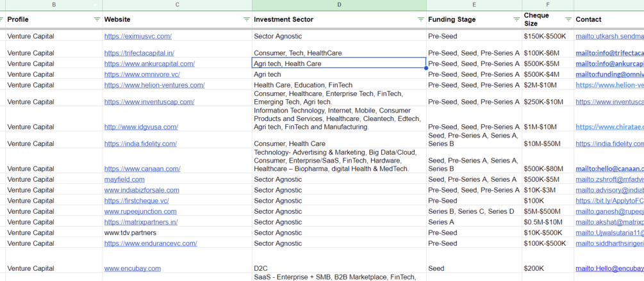Select column C header
This screenshot has height=281, width=644.
(177, 5)
